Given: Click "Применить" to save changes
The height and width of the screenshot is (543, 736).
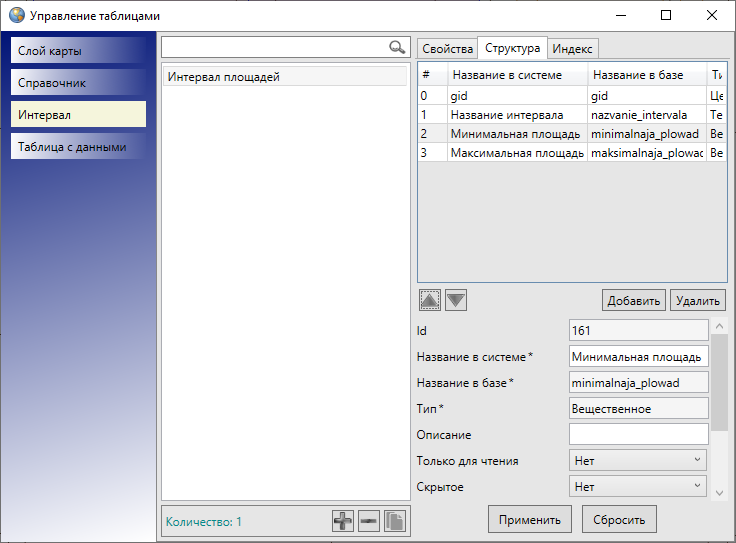Looking at the screenshot, I should tap(530, 519).
